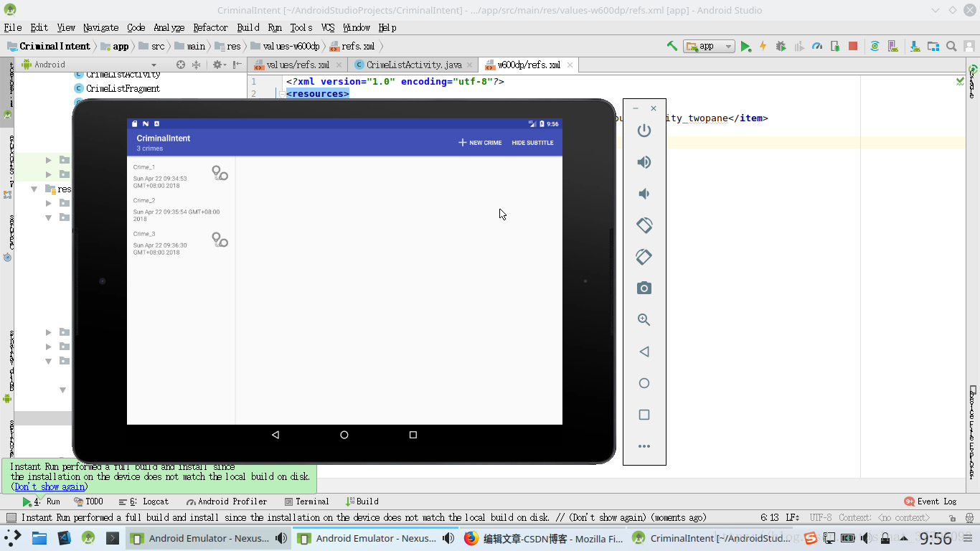Open the Refactor menu
The image size is (980, 551).
pyautogui.click(x=210, y=27)
